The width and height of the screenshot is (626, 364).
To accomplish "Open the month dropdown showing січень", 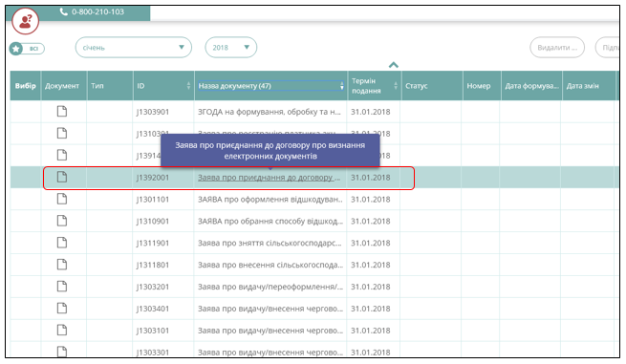I will (x=134, y=48).
